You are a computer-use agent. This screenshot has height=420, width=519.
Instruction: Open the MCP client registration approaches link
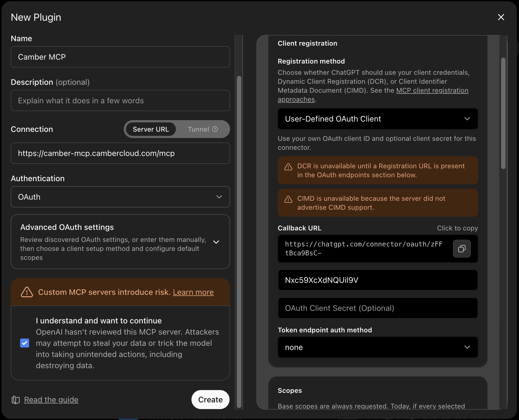pos(432,90)
